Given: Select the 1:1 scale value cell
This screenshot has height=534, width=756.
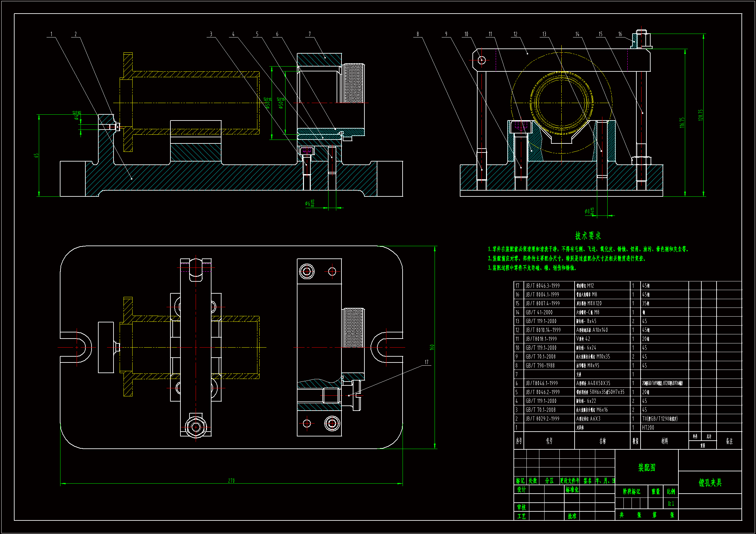Looking at the screenshot, I should [671, 503].
